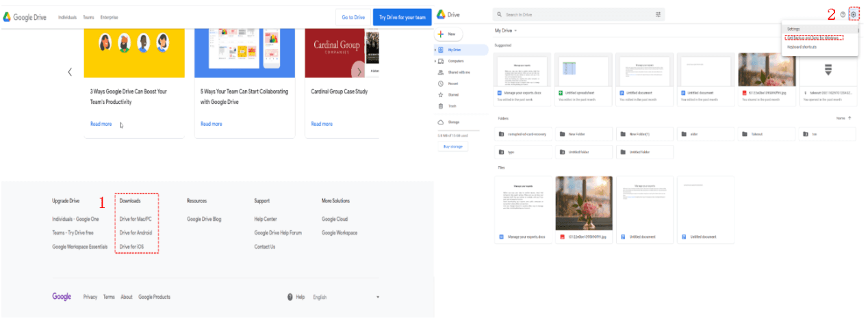Open the corrupted-sd-card-recovery folder
868x320 pixels.
[x=522, y=134]
